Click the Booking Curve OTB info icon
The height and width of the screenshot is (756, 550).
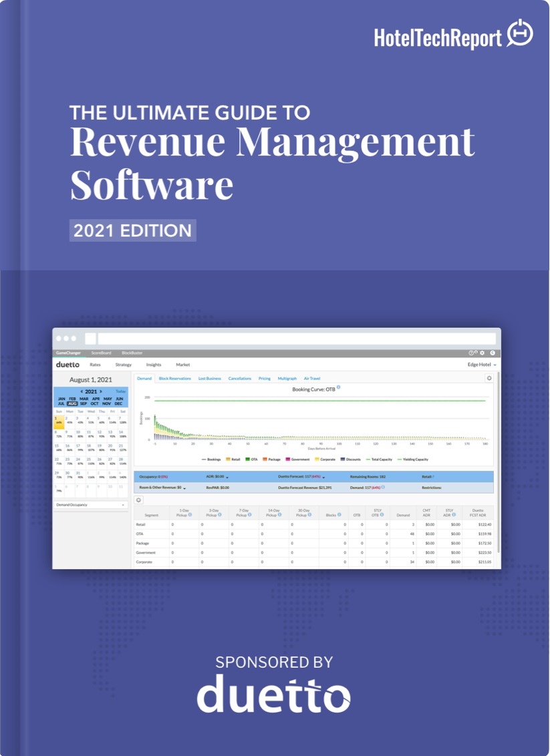click(x=339, y=387)
